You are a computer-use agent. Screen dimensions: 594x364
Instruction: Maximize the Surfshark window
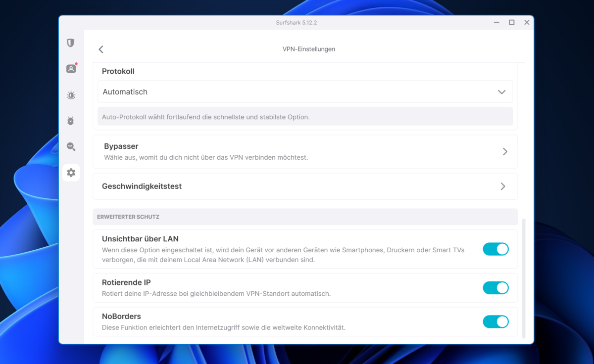coord(511,23)
